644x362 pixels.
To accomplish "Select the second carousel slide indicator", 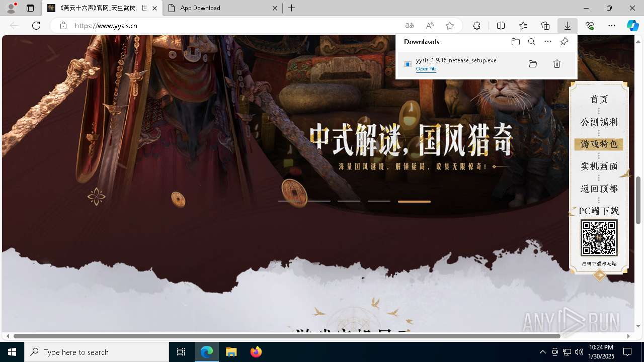I will pos(319,201).
